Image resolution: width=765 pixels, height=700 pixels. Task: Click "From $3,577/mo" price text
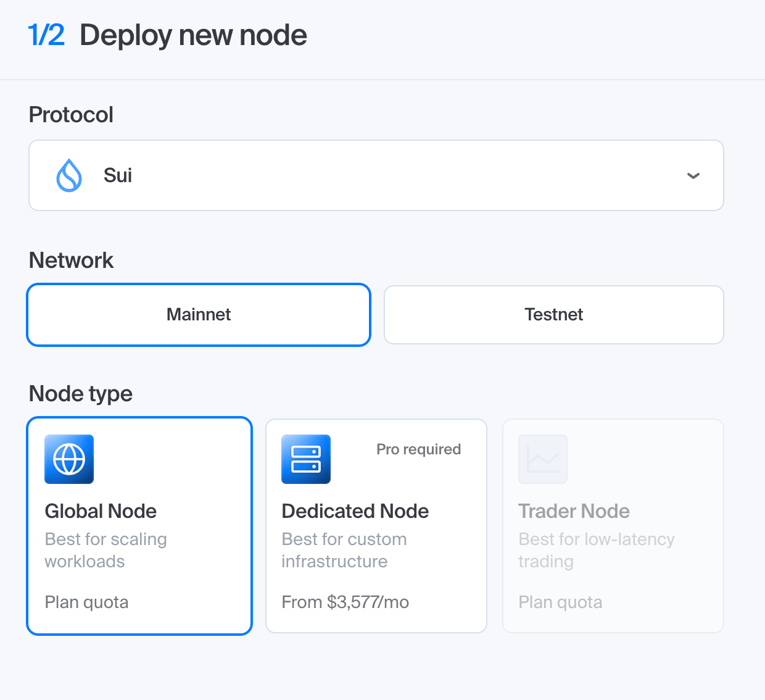345,602
